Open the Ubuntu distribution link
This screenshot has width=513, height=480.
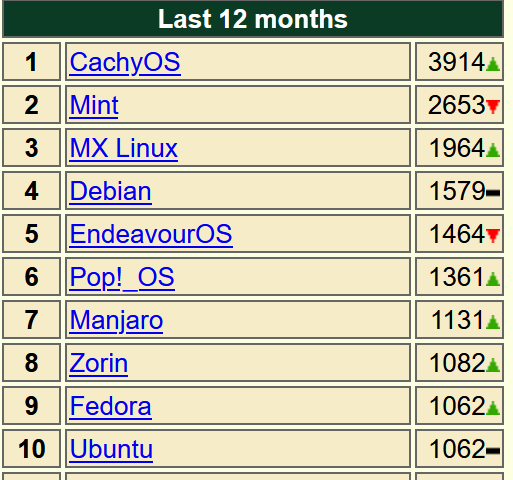(x=111, y=449)
